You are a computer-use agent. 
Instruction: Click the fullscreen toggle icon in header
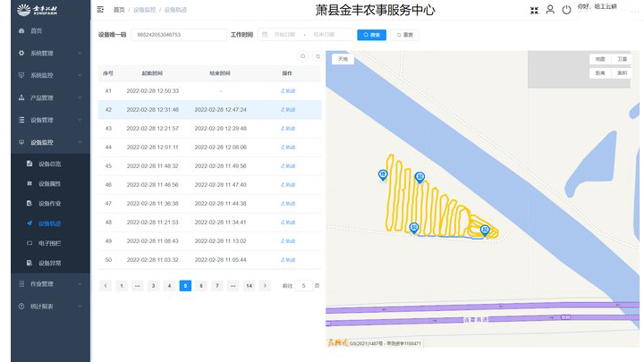(x=534, y=10)
